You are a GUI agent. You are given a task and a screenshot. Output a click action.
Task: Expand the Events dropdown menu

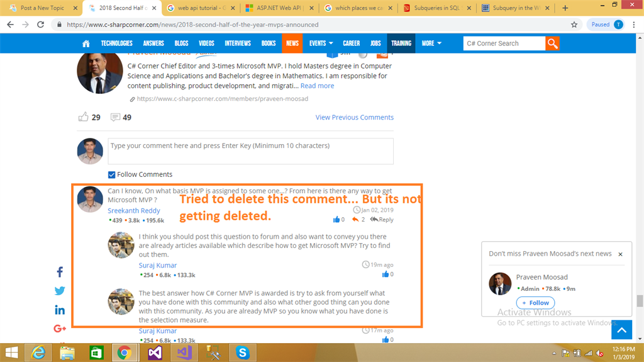tap(321, 43)
